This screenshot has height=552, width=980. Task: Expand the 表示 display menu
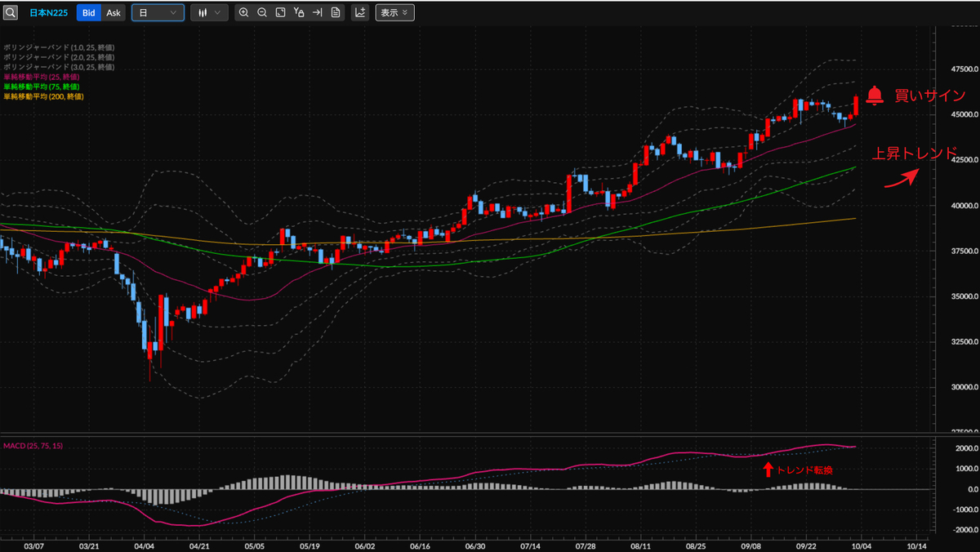[394, 13]
